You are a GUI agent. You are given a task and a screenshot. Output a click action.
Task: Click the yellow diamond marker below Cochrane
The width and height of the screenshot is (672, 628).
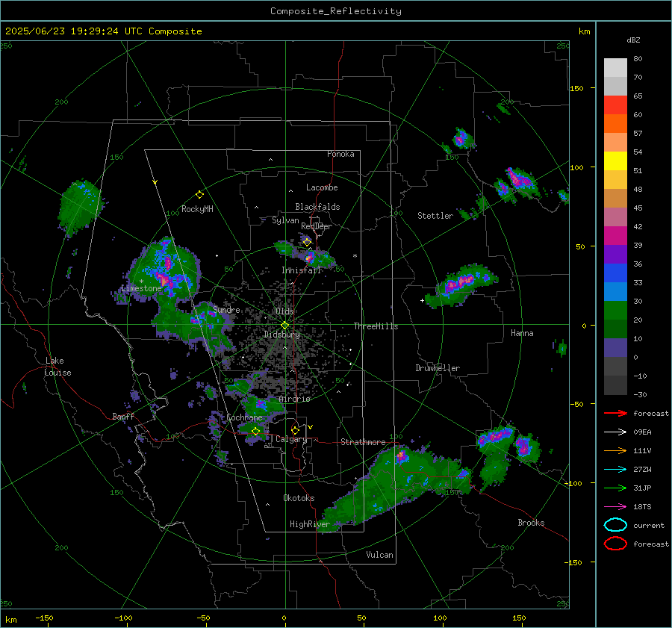[255, 432]
